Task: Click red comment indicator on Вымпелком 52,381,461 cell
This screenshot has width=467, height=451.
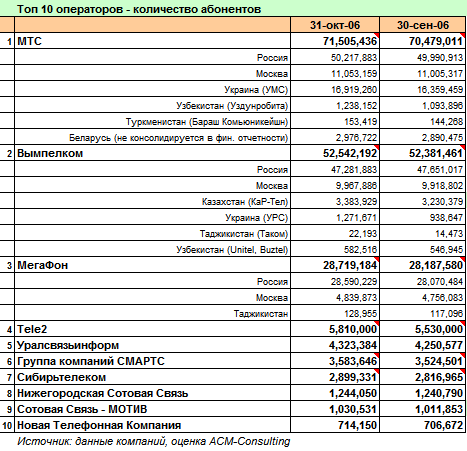Action: tap(463, 147)
